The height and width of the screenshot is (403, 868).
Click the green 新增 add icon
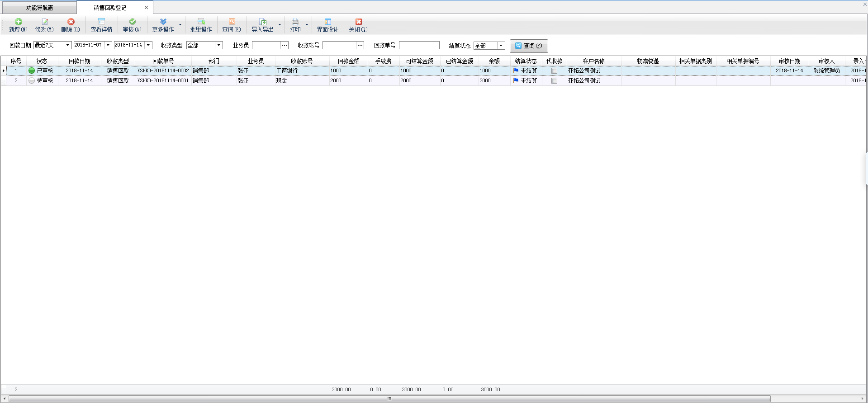click(x=19, y=22)
